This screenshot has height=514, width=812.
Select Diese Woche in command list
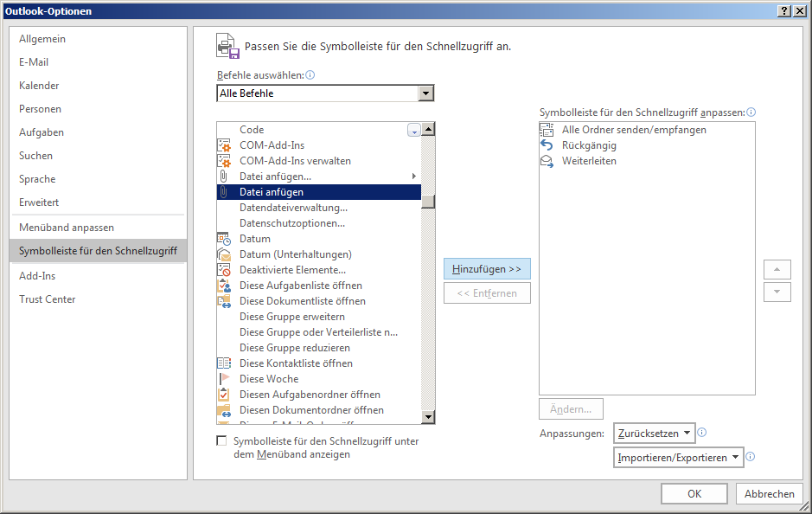click(319, 379)
